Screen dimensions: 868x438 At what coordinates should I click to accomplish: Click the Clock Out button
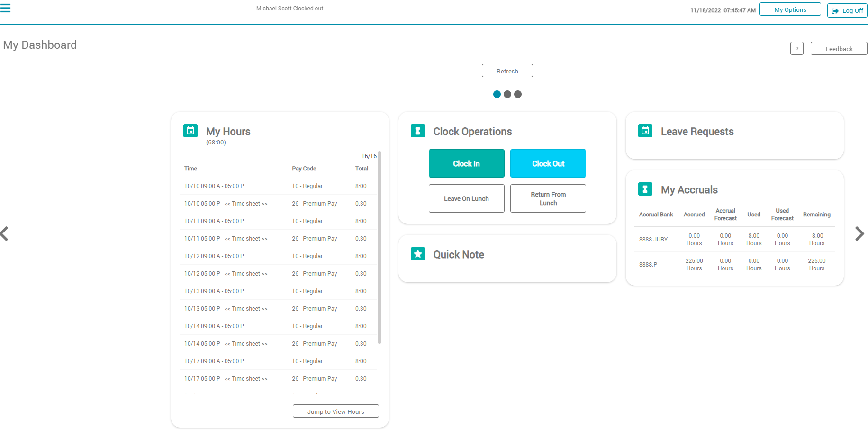[548, 163]
